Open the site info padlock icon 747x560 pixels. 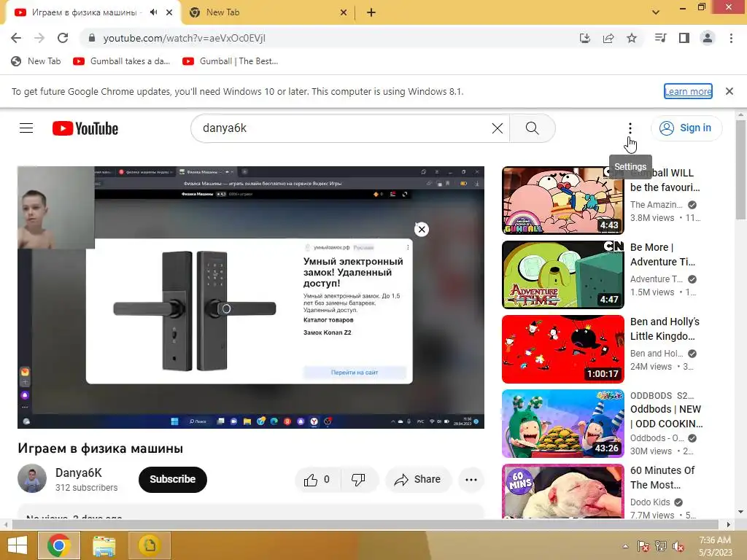(92, 38)
